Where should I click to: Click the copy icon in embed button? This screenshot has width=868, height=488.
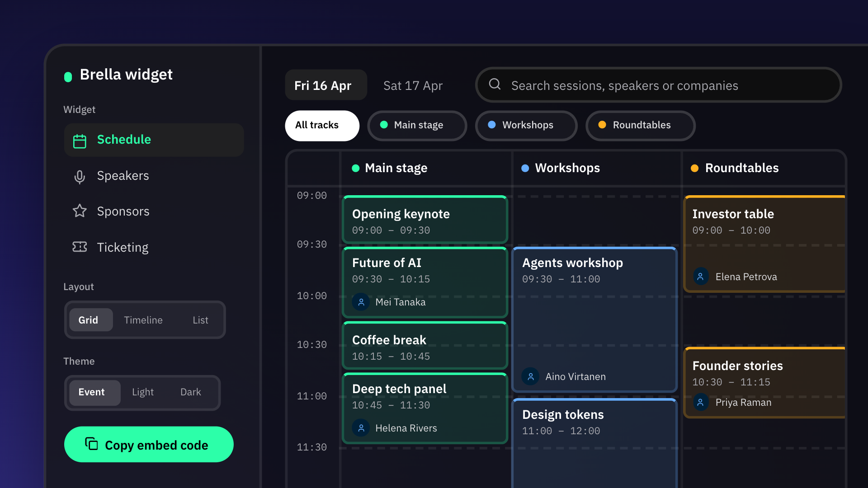[91, 444]
